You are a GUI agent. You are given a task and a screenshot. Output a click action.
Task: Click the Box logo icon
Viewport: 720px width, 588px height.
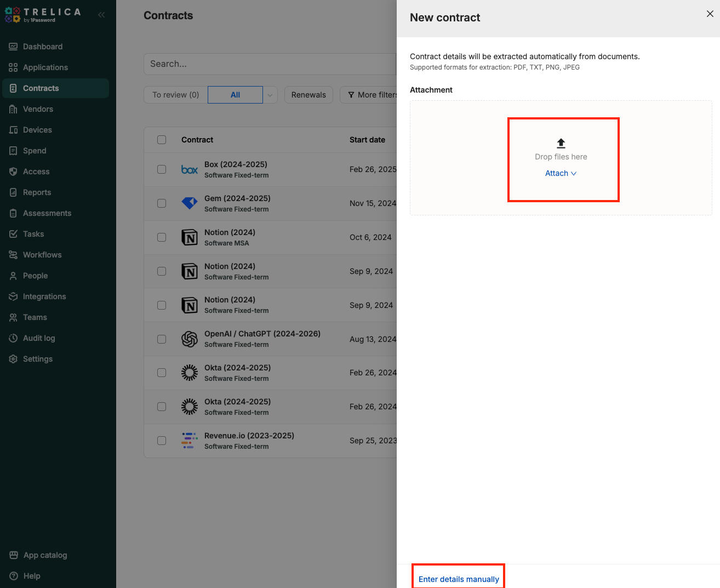pos(190,170)
